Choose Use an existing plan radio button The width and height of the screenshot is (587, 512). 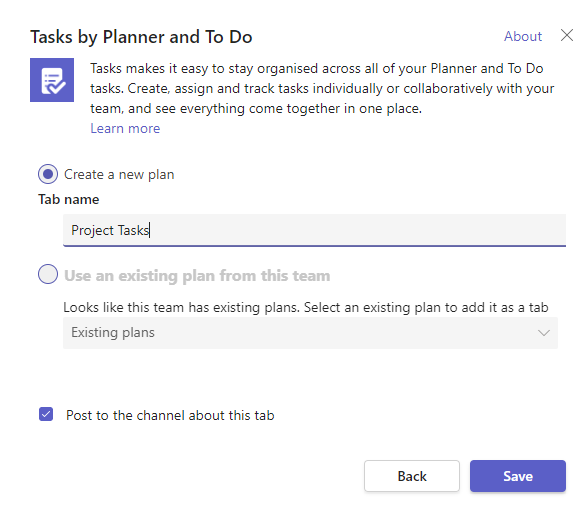[x=48, y=274]
